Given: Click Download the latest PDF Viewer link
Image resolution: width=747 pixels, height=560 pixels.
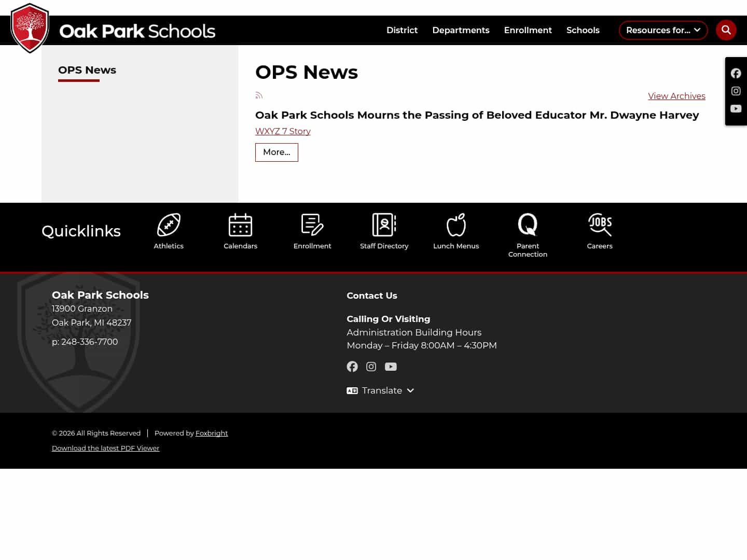Looking at the screenshot, I should tap(106, 448).
